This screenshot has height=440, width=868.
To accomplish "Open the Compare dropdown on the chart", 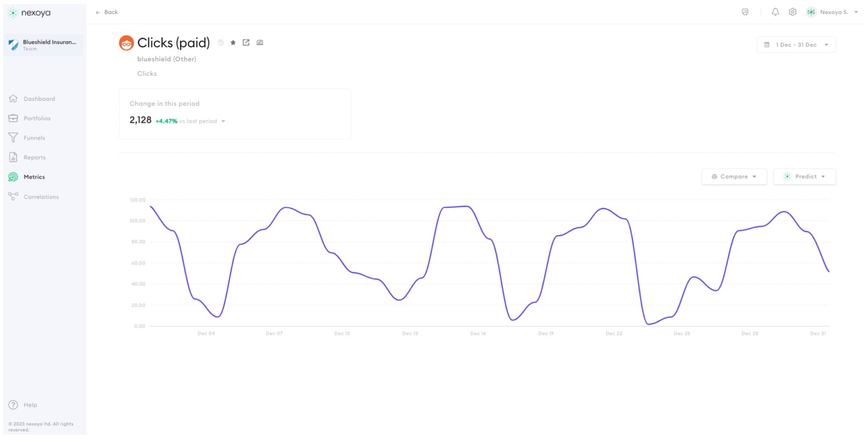I will pyautogui.click(x=734, y=176).
